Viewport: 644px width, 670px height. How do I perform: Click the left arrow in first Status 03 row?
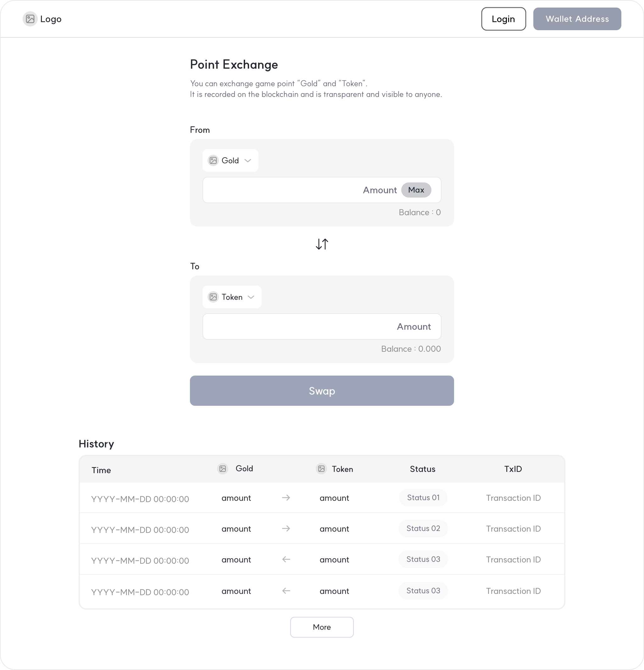click(x=286, y=559)
